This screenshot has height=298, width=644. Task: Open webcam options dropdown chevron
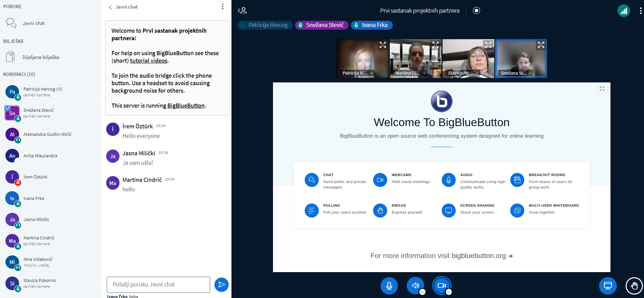tap(449, 292)
